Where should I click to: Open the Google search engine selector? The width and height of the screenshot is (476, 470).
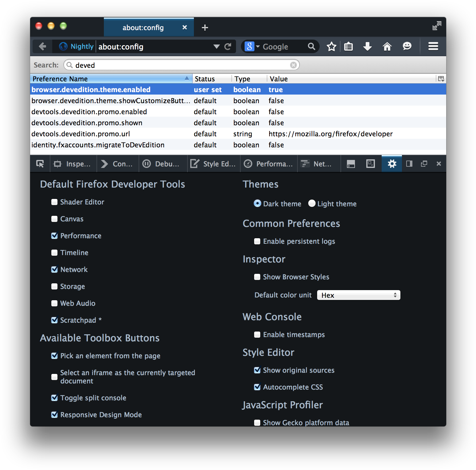252,47
